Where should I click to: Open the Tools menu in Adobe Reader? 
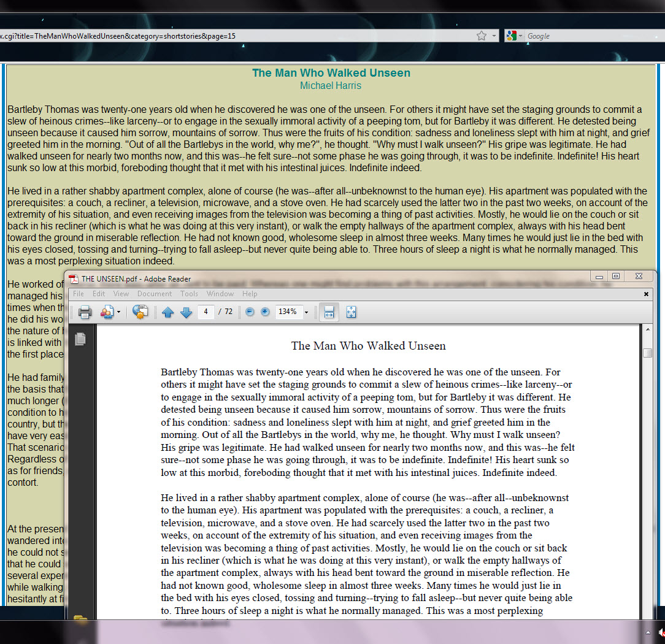(189, 294)
